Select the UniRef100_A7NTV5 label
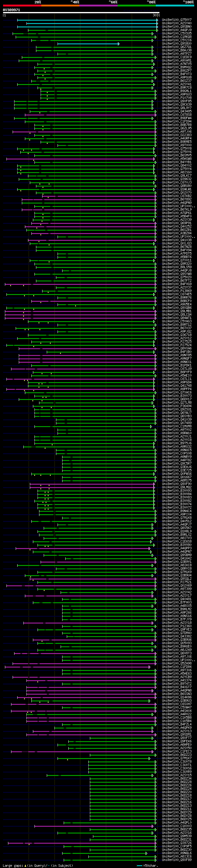This screenshot has width=197, height=868. pos(176,64)
